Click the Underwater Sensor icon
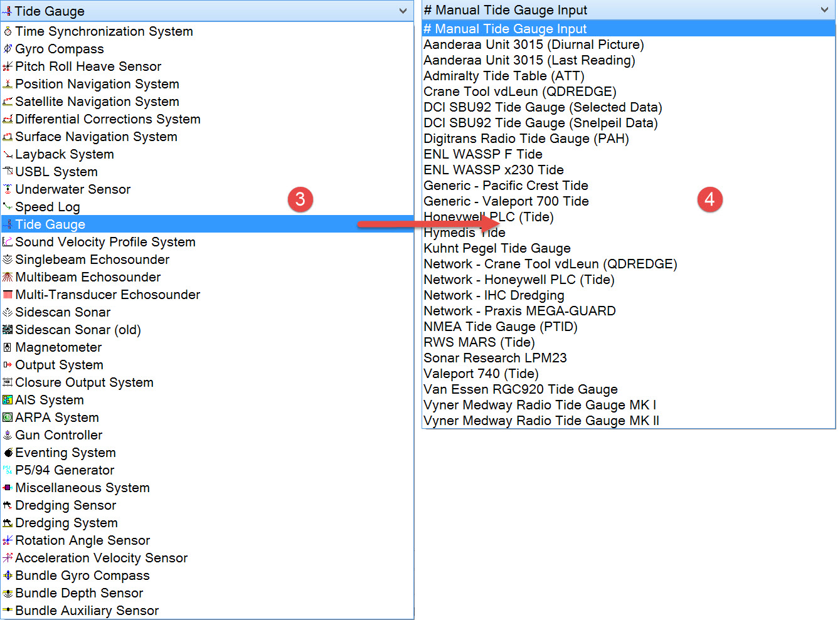The width and height of the screenshot is (840, 620). click(8, 189)
